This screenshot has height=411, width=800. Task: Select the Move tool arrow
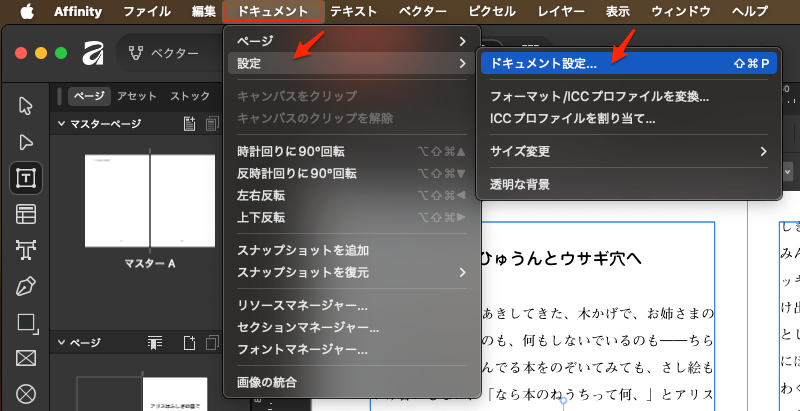26,106
